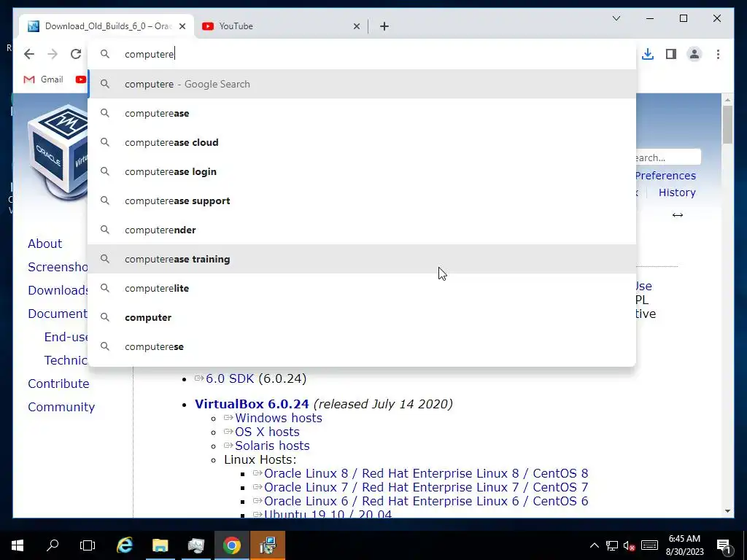747x560 pixels.
Task: Show hidden system tray icons
Action: click(595, 545)
